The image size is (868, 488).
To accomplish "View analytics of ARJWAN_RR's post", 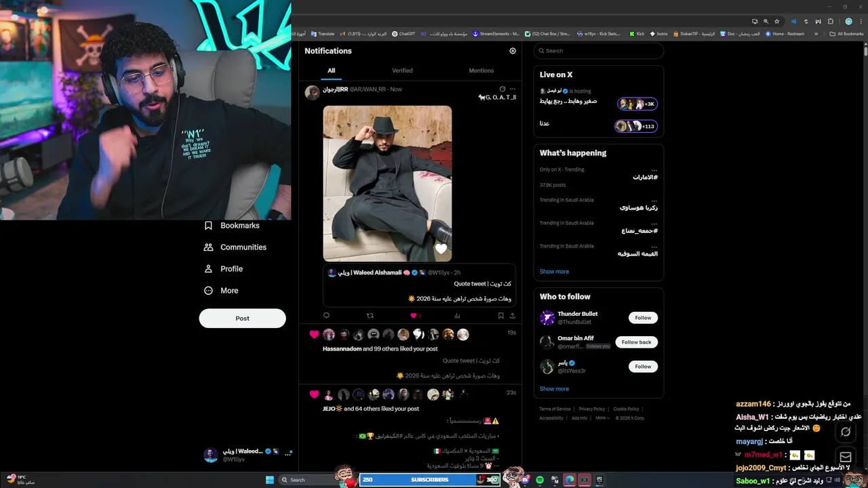I will [x=457, y=315].
